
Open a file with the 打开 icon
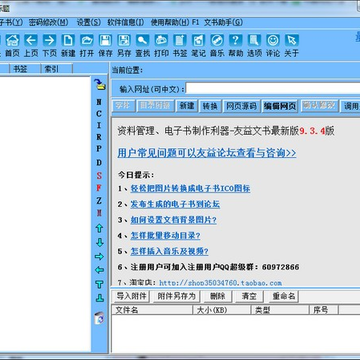(x=87, y=45)
